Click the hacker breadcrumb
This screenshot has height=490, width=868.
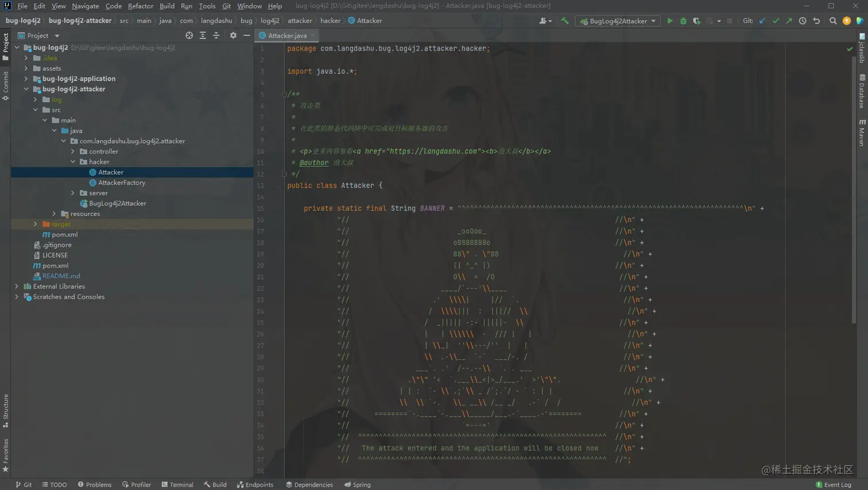(x=330, y=21)
